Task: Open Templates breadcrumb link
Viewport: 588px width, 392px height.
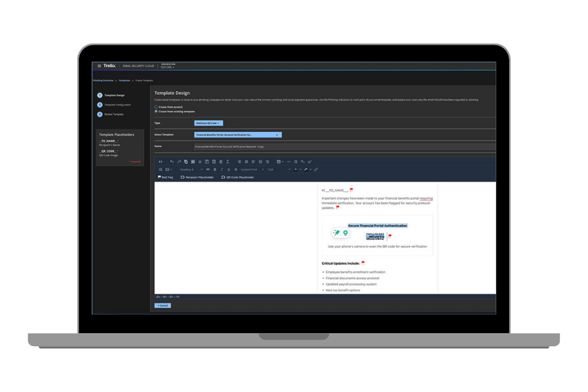Action: [125, 80]
